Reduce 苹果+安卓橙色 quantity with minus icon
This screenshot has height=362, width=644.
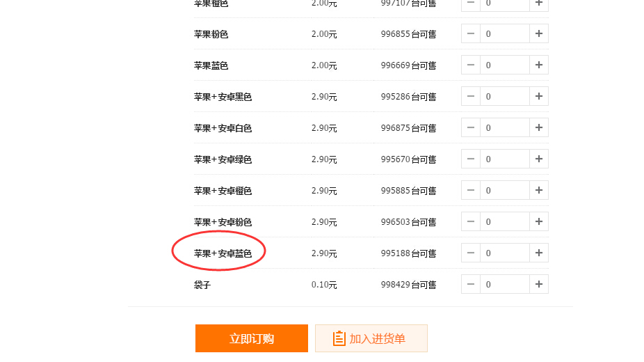pyautogui.click(x=471, y=190)
